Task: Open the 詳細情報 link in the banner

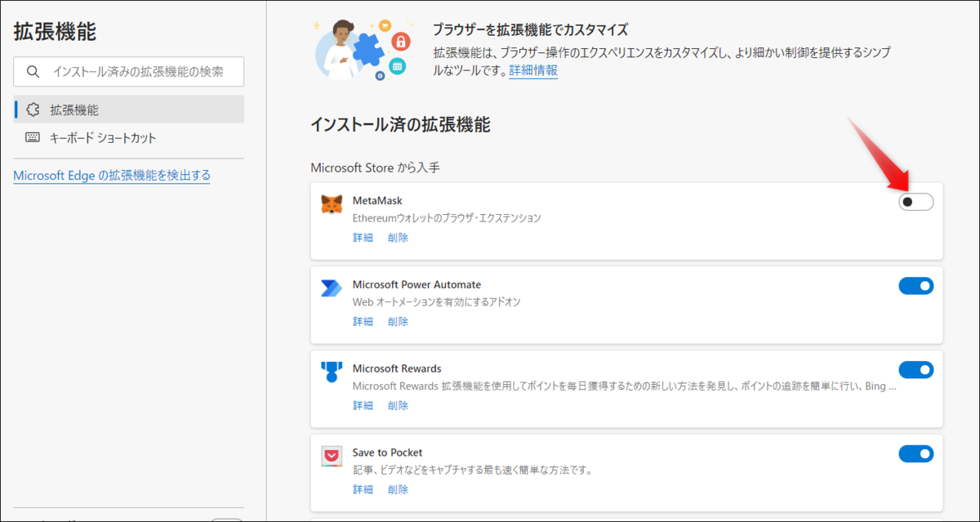Action: [x=533, y=70]
